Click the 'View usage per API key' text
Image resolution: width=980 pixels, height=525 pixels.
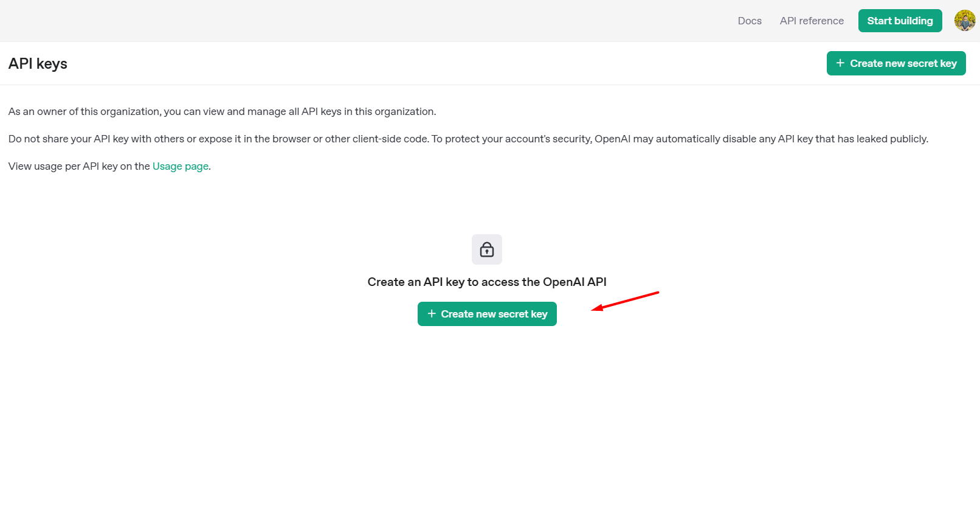109,166
